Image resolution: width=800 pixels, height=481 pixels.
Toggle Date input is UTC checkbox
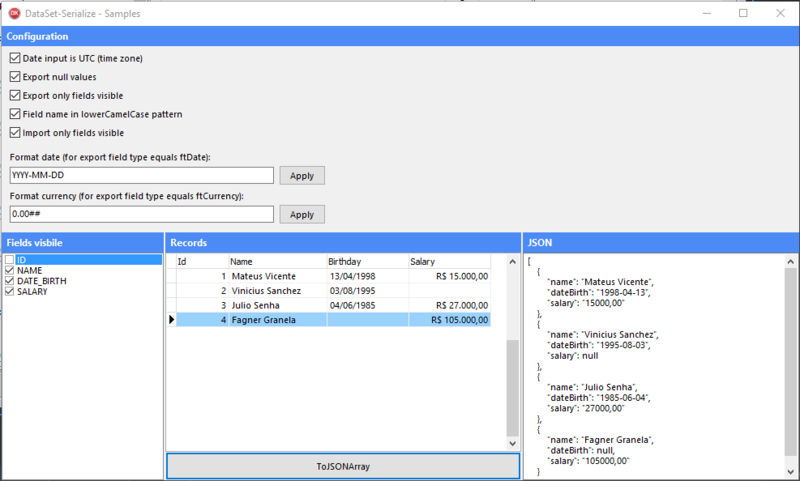(15, 58)
